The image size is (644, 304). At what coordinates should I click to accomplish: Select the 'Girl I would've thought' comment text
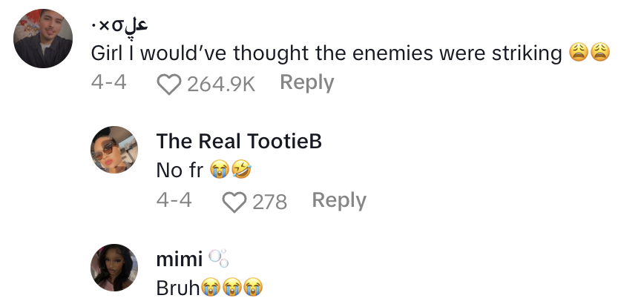[x=326, y=53]
